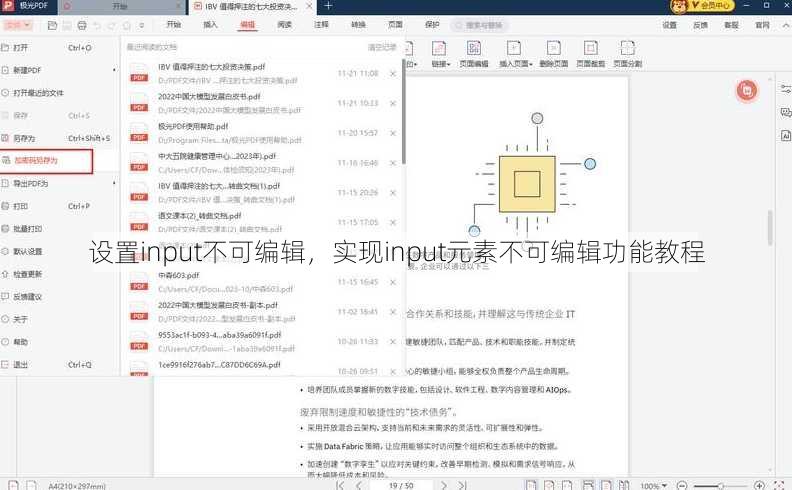Open recent file IBV 值得押注的七大投资决策.pdf
This screenshot has width=792, height=490.
[263, 74]
